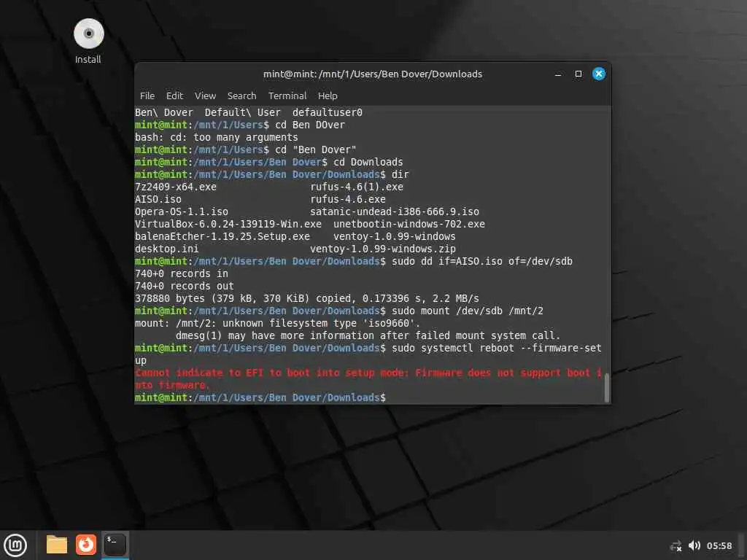Launch Firefox from the panel
Screen dimensions: 747x560
tap(86, 545)
